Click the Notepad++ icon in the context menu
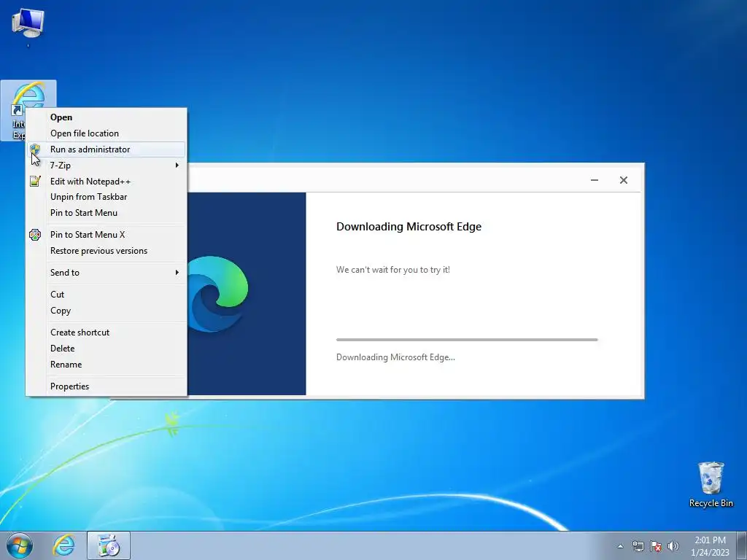 pos(35,181)
